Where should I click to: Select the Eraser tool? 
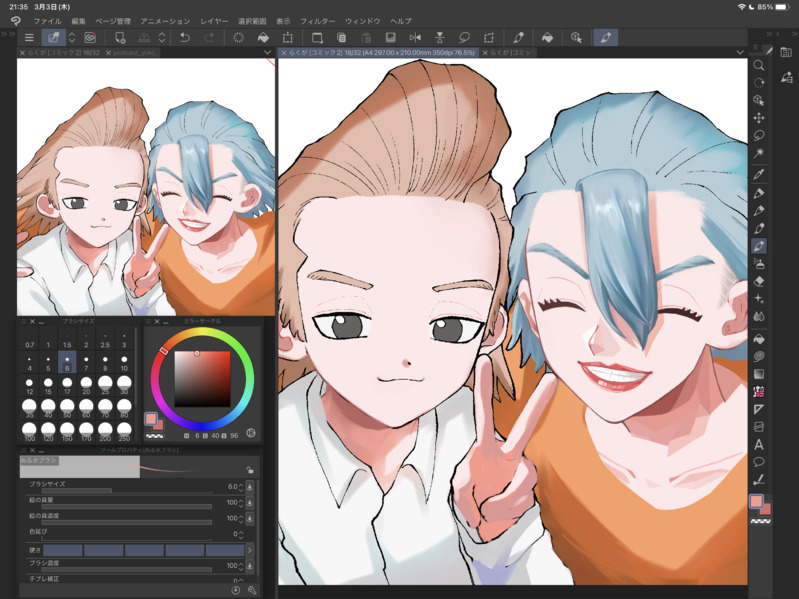click(759, 281)
